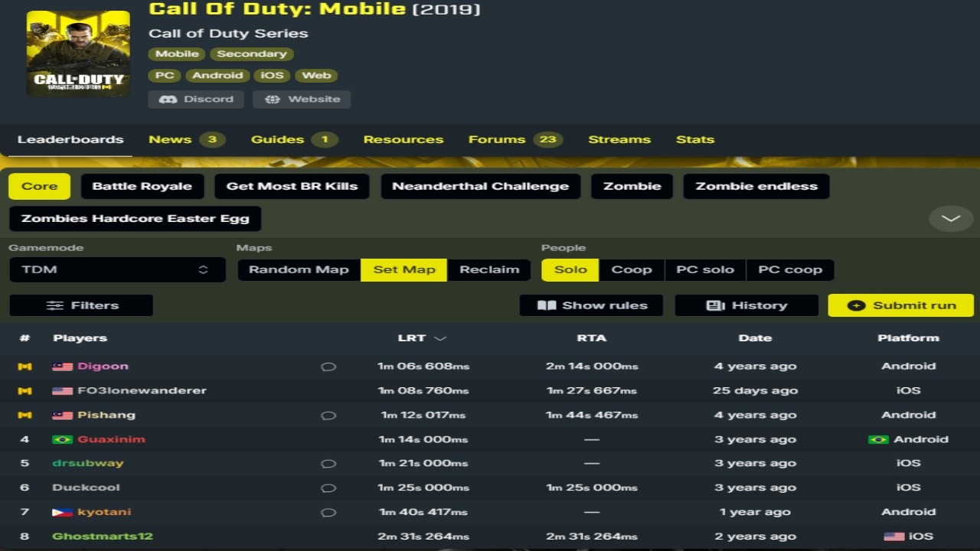Screen dimensions: 980x551
Task: Open the Forums tab
Action: (x=515, y=140)
